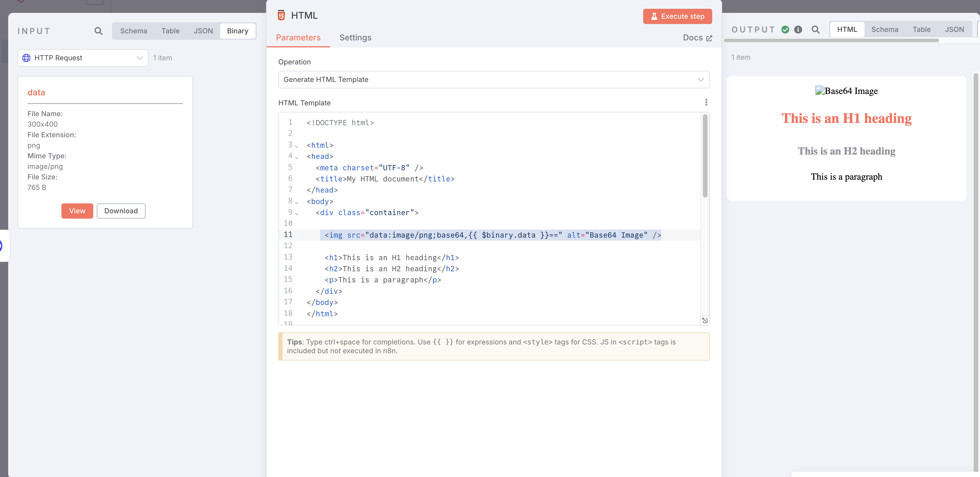980x477 pixels.
Task: Download the binary data file
Action: (x=121, y=211)
